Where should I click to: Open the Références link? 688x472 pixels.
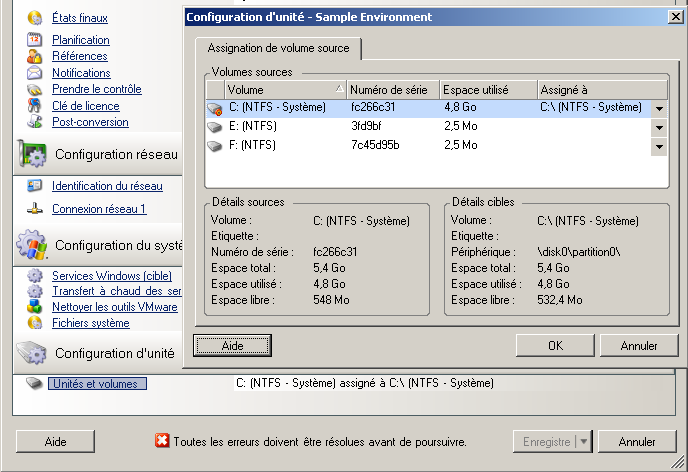pyautogui.click(x=79, y=56)
